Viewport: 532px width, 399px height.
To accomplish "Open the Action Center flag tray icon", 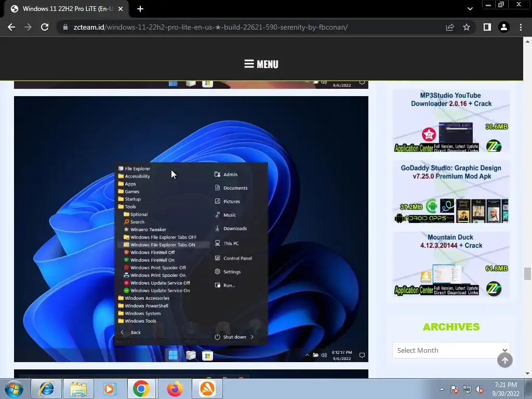I will tap(455, 390).
